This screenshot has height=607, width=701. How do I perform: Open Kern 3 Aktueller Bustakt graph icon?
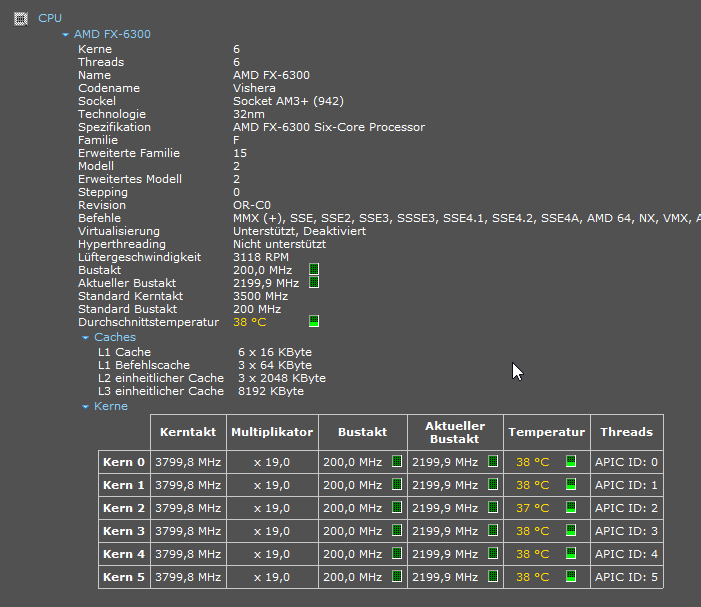493,530
